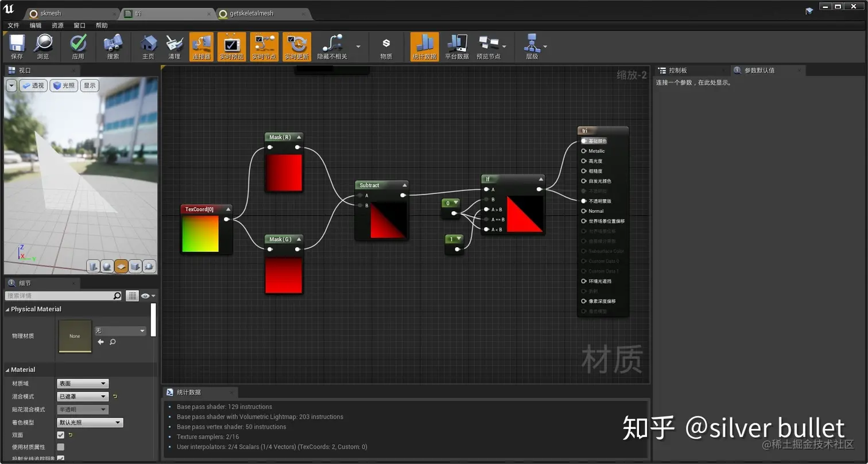This screenshot has width=868, height=464.
Task: Save the material with 保存
Action: pos(17,46)
